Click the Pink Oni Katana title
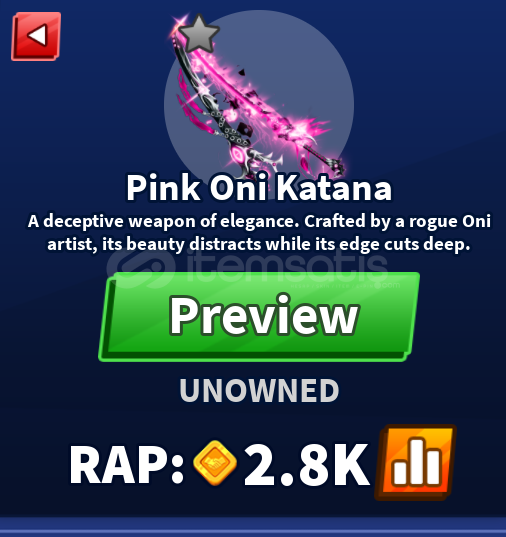506x537 pixels. (259, 188)
